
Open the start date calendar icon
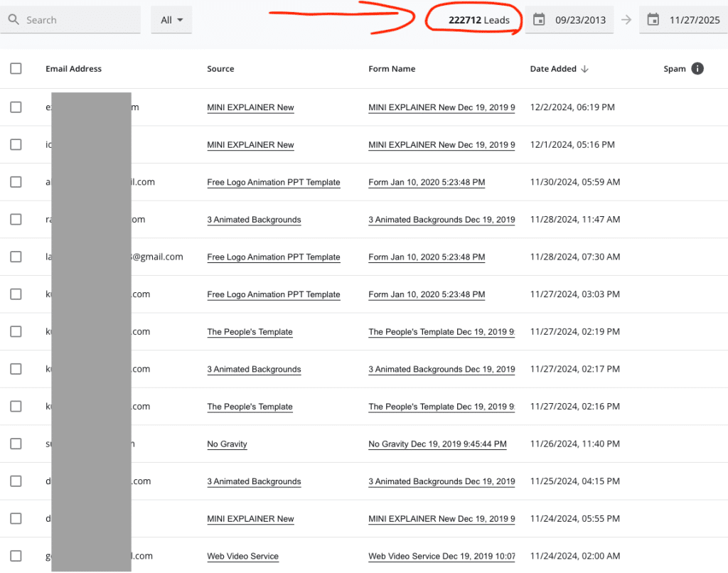539,20
